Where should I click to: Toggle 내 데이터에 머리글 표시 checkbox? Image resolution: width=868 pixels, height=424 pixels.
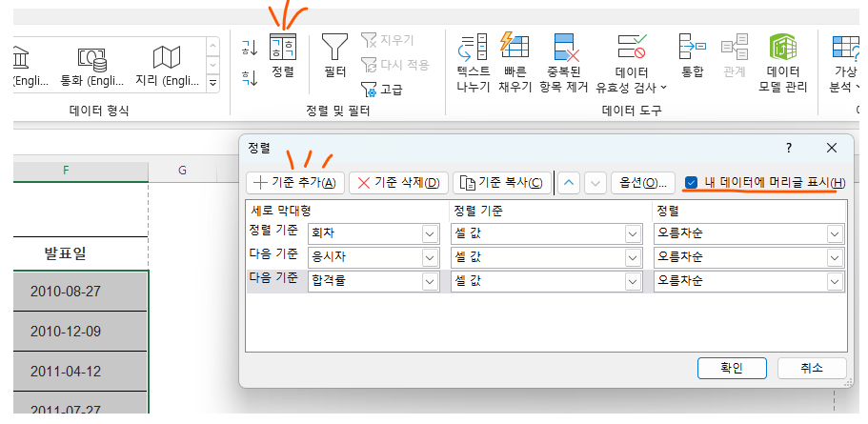tap(691, 182)
